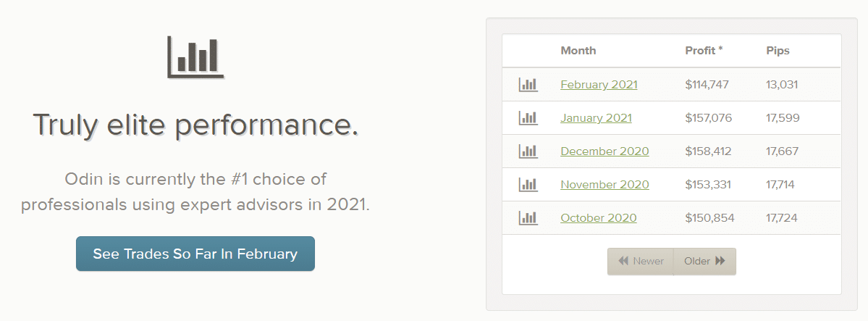This screenshot has width=868, height=321.
Task: Click the chart icon beside October 2020
Action: coord(528,218)
